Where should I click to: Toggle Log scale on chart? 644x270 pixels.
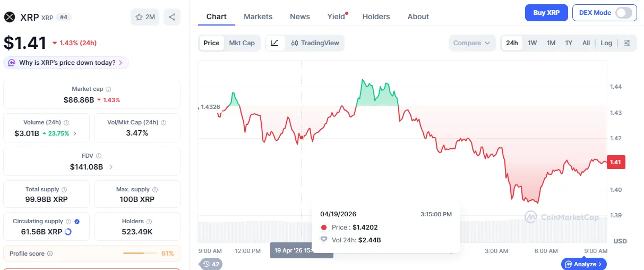(x=606, y=43)
